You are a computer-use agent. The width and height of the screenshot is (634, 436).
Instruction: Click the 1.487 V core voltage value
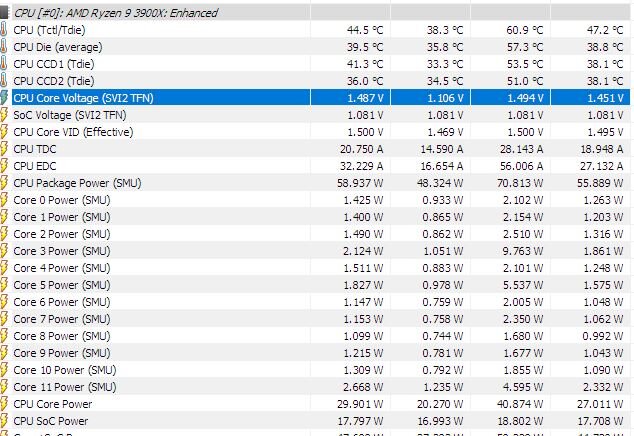365,98
